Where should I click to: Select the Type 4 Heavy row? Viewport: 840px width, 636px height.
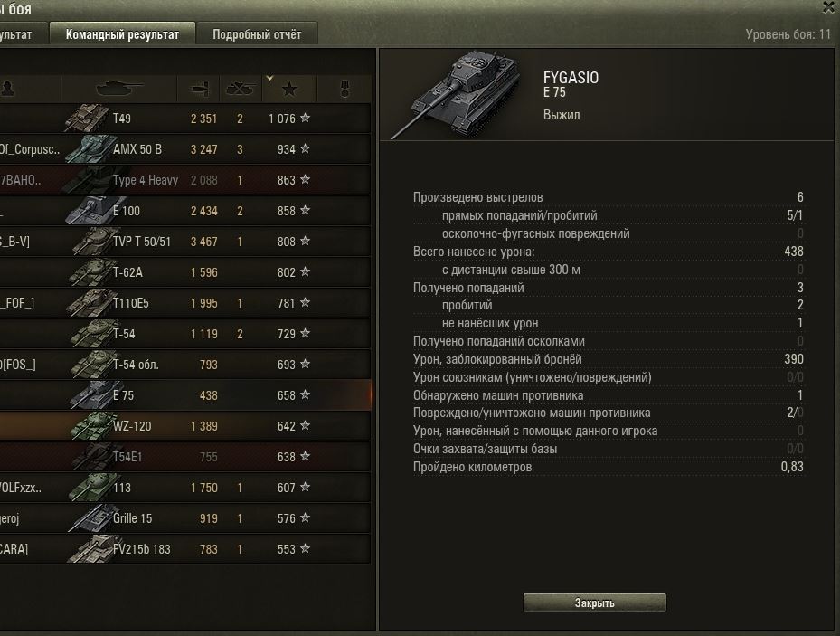185,180
